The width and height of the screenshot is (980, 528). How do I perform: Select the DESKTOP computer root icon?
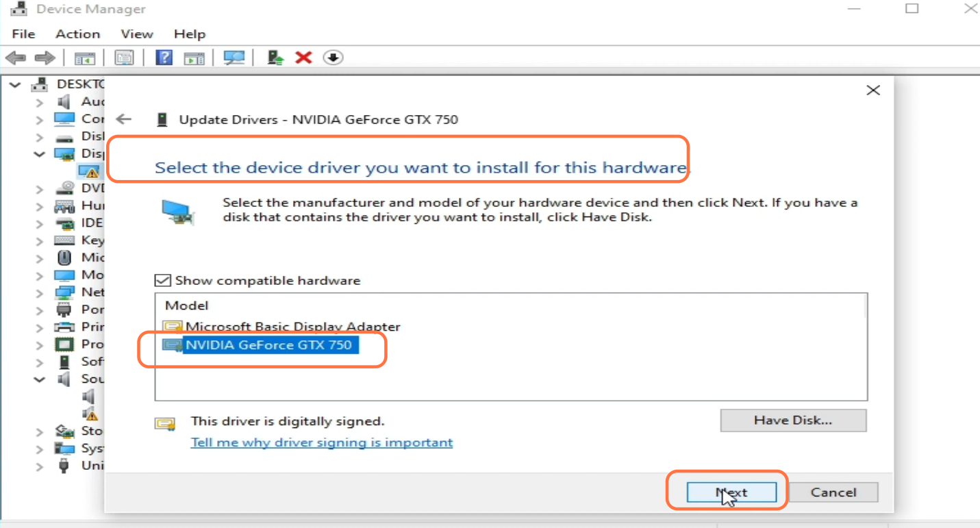pyautogui.click(x=40, y=84)
